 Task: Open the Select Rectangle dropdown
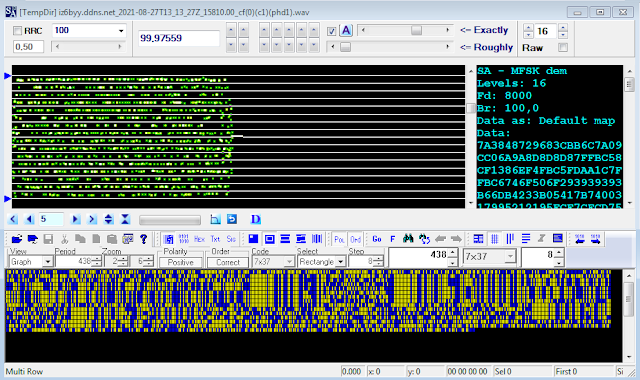(340, 262)
